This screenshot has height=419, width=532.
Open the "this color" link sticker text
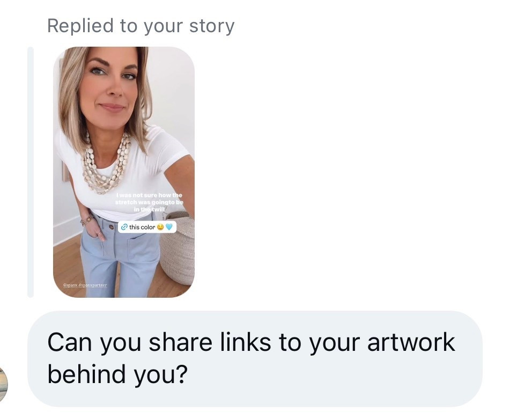click(142, 227)
